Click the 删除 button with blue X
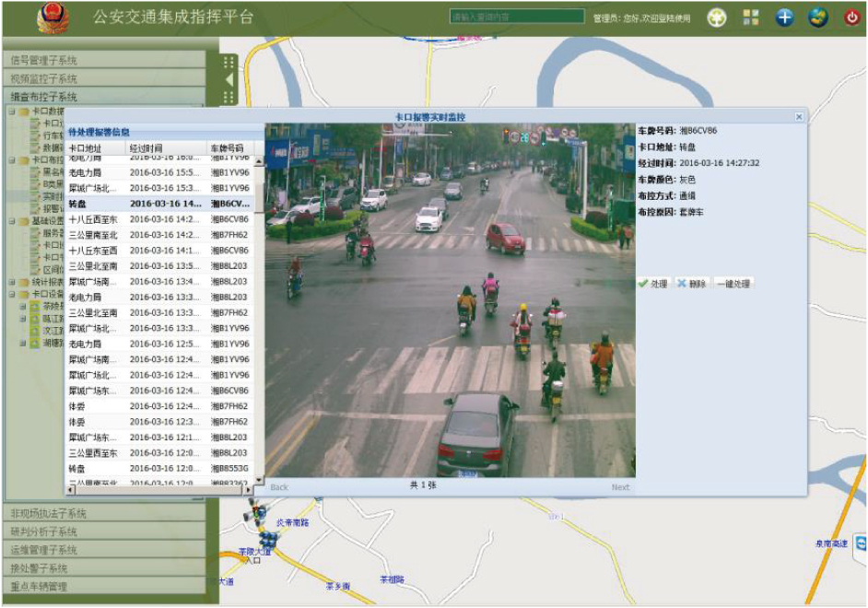 pos(691,284)
